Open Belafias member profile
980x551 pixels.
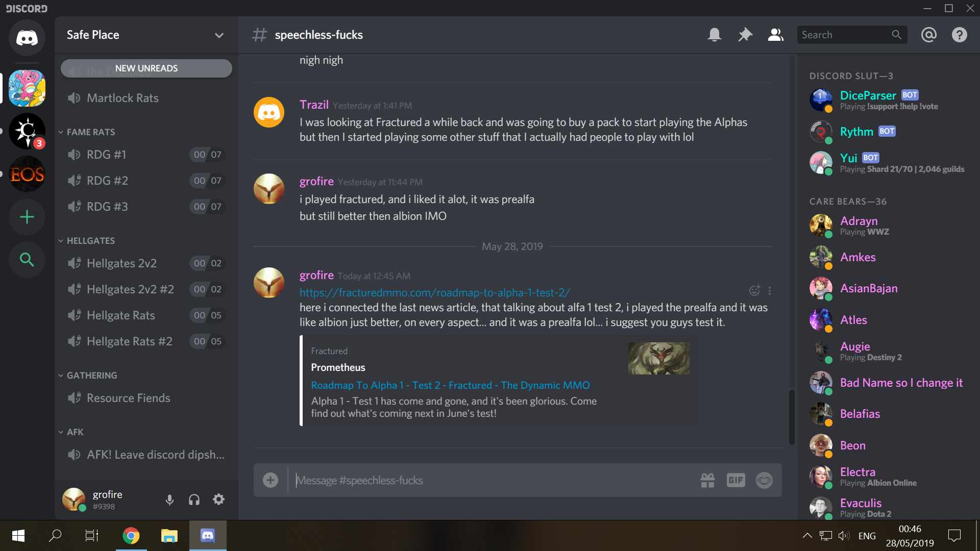click(x=888, y=414)
